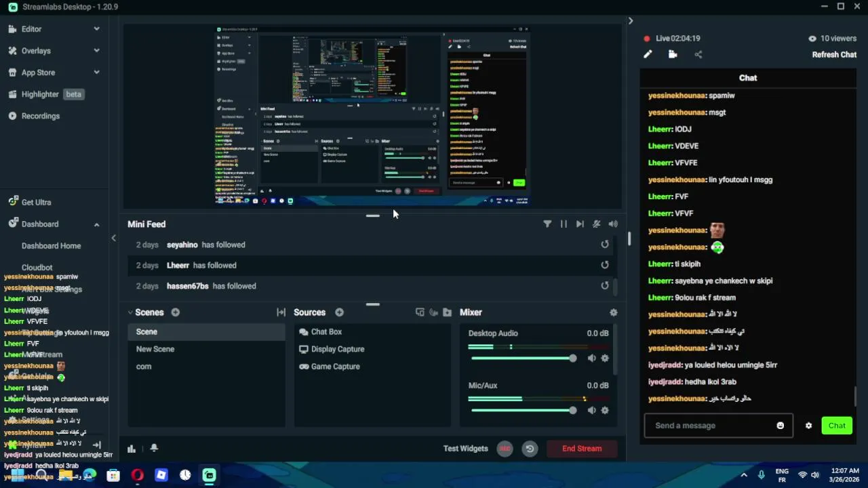Start recording with REC button
This screenshot has height=488, width=868.
[x=505, y=449]
